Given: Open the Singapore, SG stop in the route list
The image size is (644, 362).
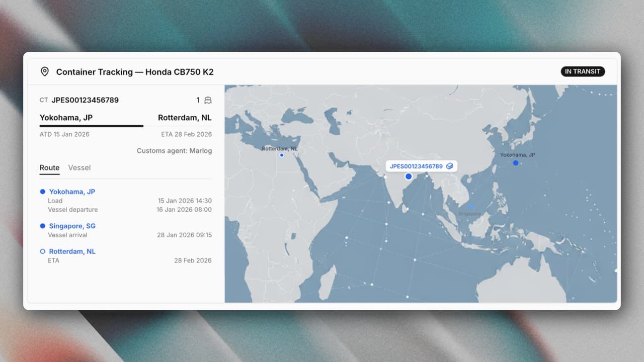Looking at the screenshot, I should [x=72, y=226].
